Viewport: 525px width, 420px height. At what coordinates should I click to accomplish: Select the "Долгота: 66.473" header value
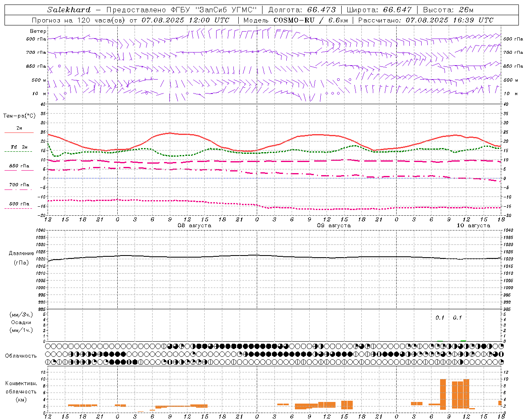tap(302, 10)
